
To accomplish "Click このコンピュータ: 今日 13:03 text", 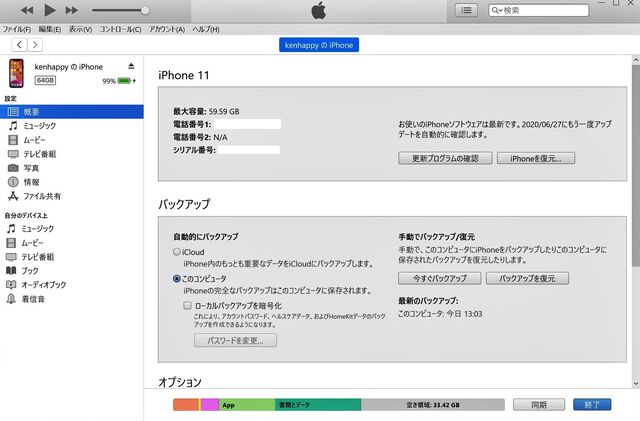I will pos(440,314).
